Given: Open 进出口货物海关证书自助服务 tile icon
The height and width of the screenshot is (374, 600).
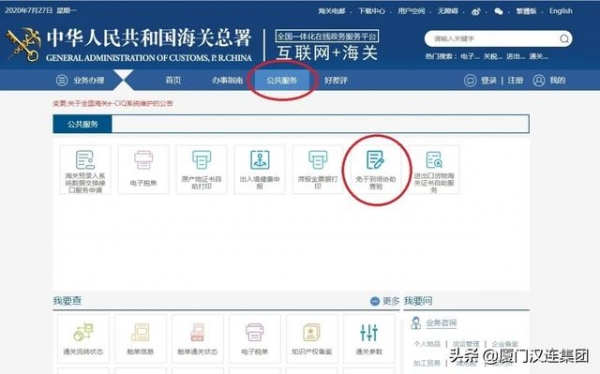Looking at the screenshot, I should (x=434, y=160).
